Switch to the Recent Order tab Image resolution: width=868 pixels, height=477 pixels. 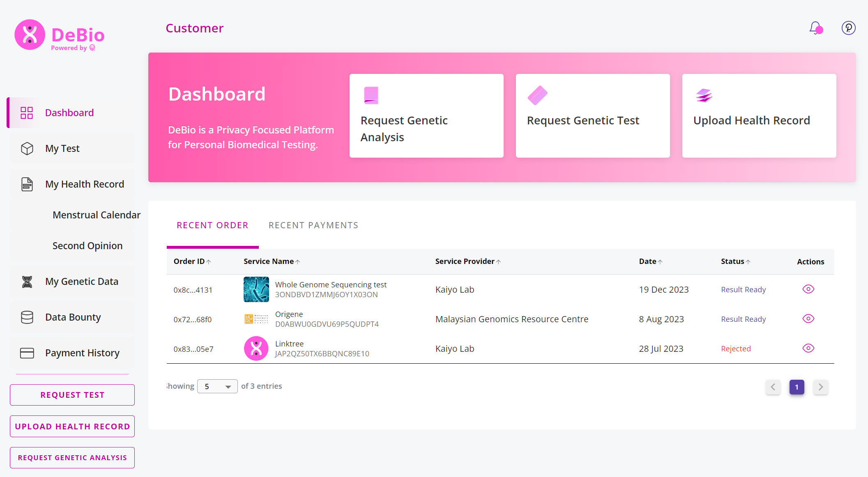[x=212, y=225]
